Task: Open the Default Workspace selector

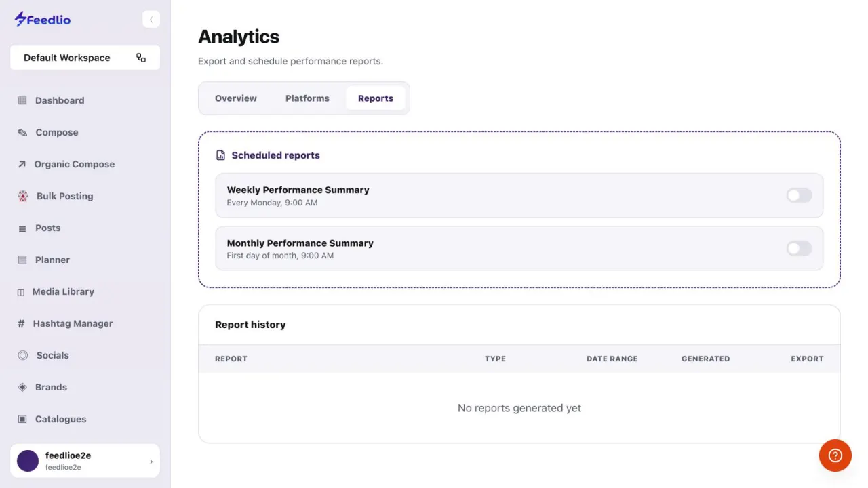Action: pos(85,58)
